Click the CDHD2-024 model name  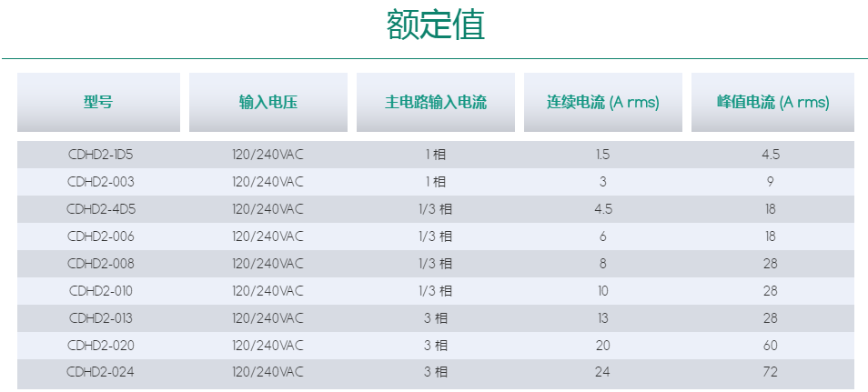(x=100, y=373)
